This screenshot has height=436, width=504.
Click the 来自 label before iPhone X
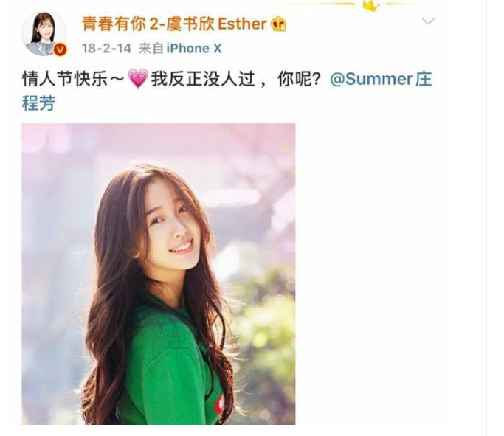[151, 49]
